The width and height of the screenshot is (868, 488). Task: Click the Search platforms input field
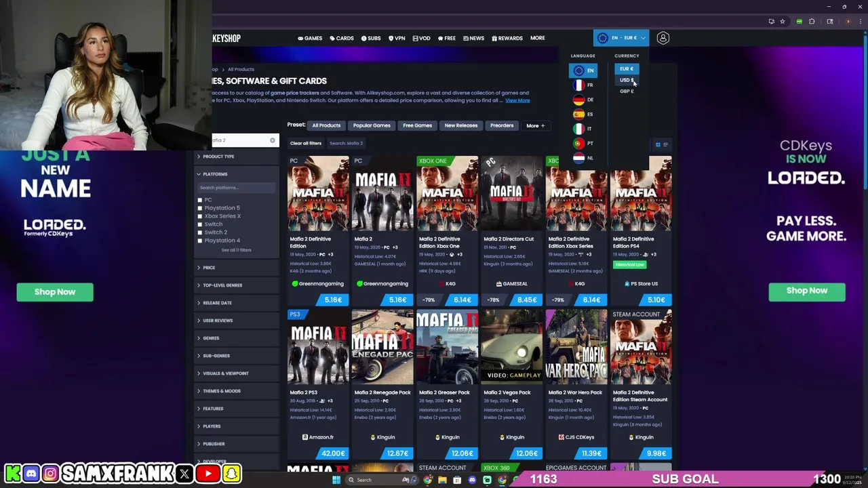(236, 188)
